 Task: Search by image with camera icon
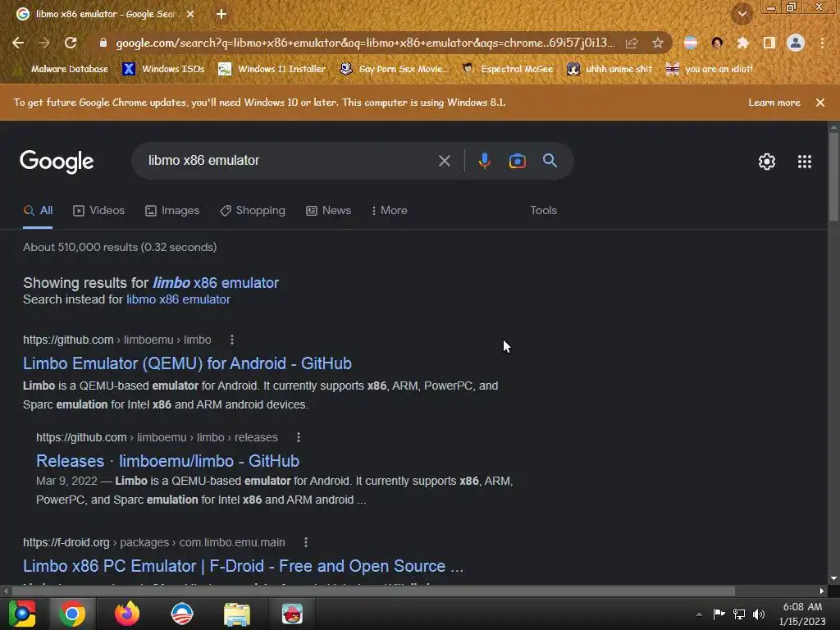tap(517, 161)
